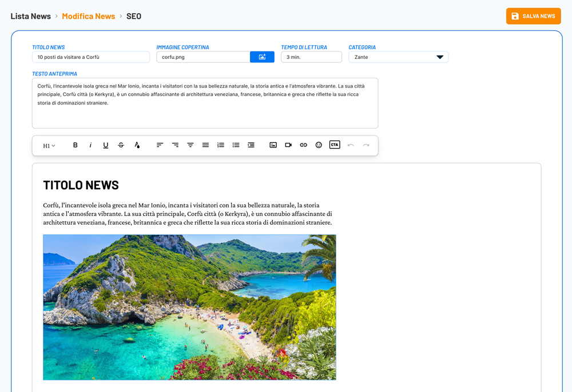Switch to the SEO step
Image resolution: width=572 pixels, height=392 pixels.
(x=134, y=16)
